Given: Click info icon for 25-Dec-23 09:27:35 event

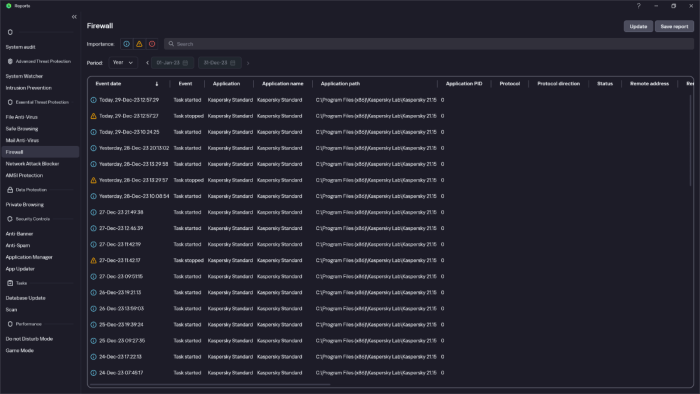Looking at the screenshot, I should tap(93, 341).
